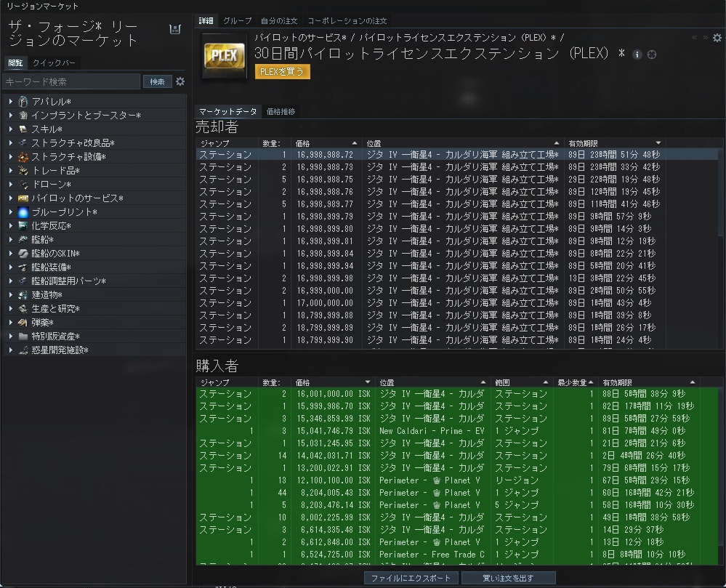Click the ドローン category icon

pyautogui.click(x=23, y=185)
